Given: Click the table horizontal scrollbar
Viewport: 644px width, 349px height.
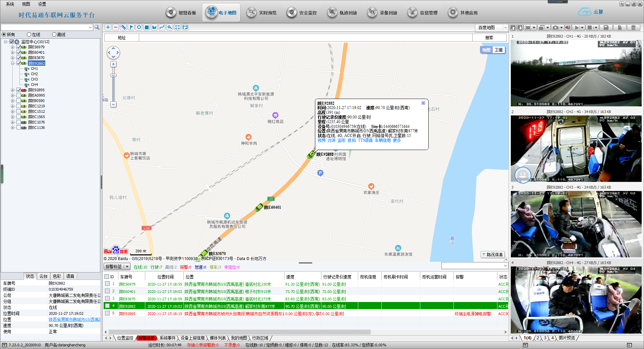Looking at the screenshot, I should point(239,332).
